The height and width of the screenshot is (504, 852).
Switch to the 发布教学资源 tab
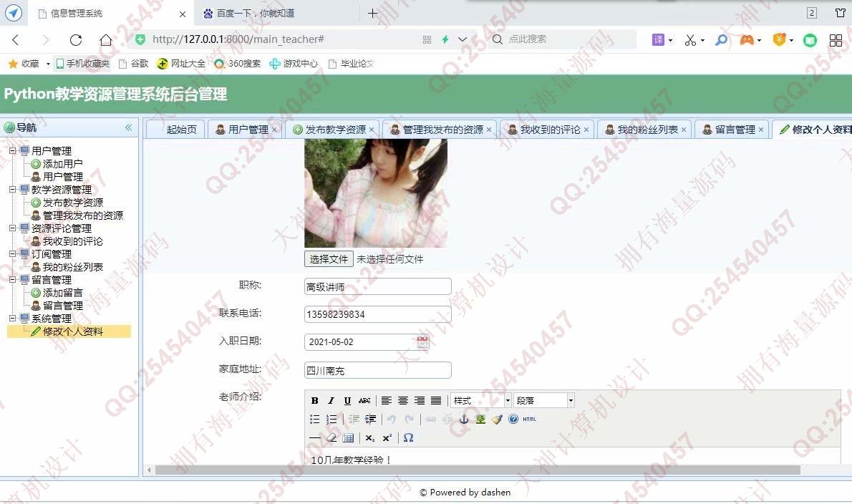click(x=335, y=130)
